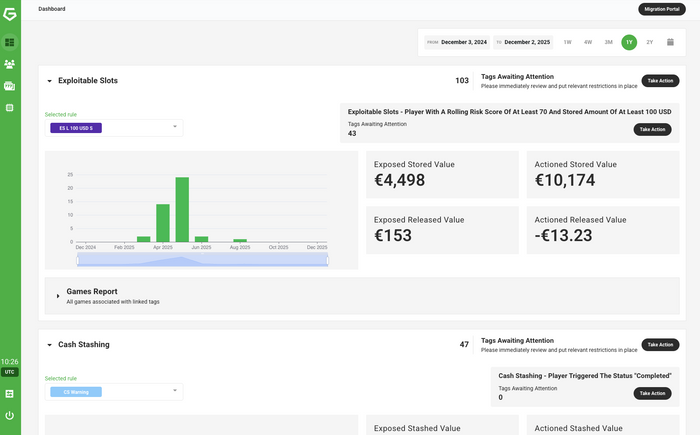Select the 1W time range
The height and width of the screenshot is (435, 700).
click(x=567, y=42)
